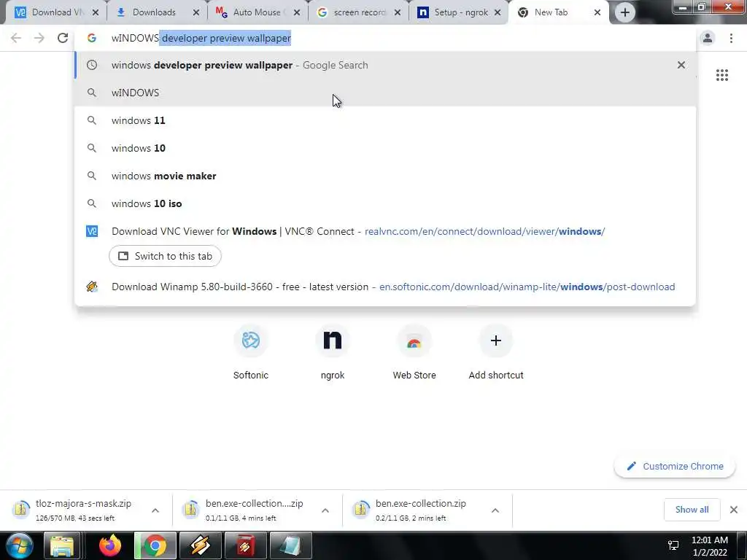Viewport: 747px width, 560px height.
Task: Reload the page with the refresh icon
Action: 63,38
